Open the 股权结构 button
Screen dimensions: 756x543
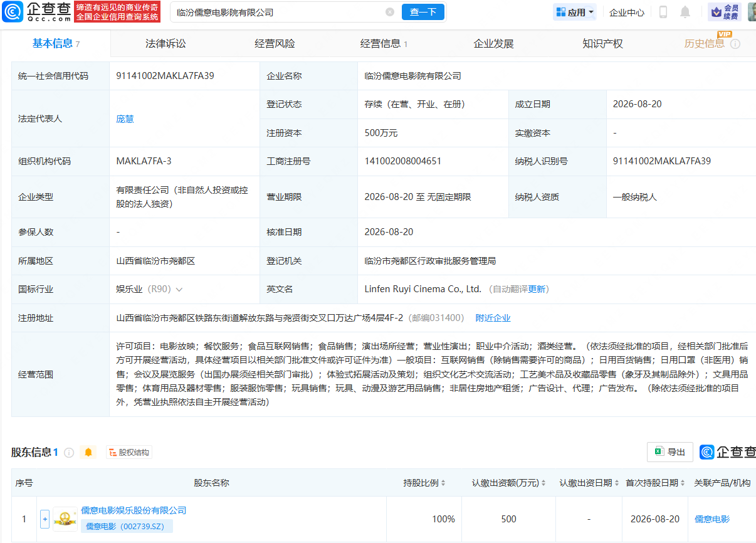(129, 452)
